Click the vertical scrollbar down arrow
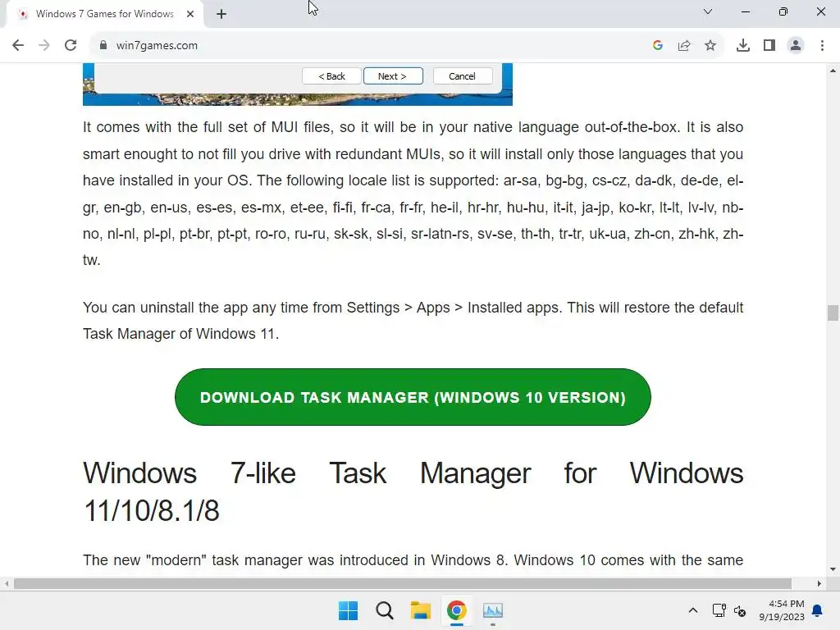 [833, 569]
